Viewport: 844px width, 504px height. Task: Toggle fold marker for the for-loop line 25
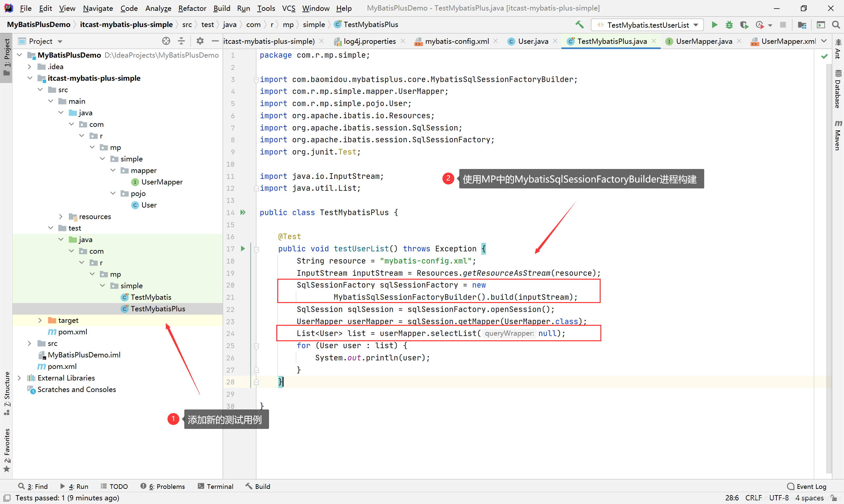pyautogui.click(x=256, y=346)
